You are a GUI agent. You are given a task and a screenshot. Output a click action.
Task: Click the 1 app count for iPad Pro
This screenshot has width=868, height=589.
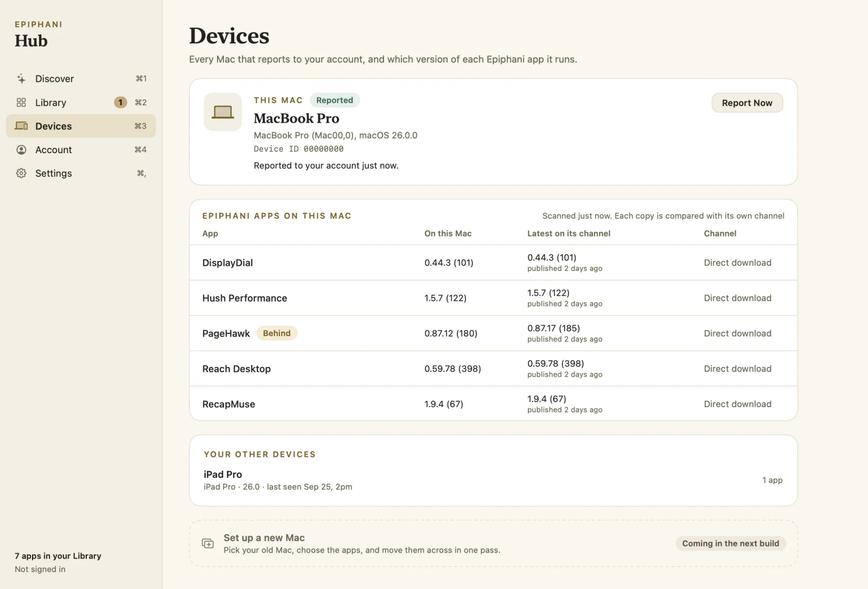click(773, 480)
